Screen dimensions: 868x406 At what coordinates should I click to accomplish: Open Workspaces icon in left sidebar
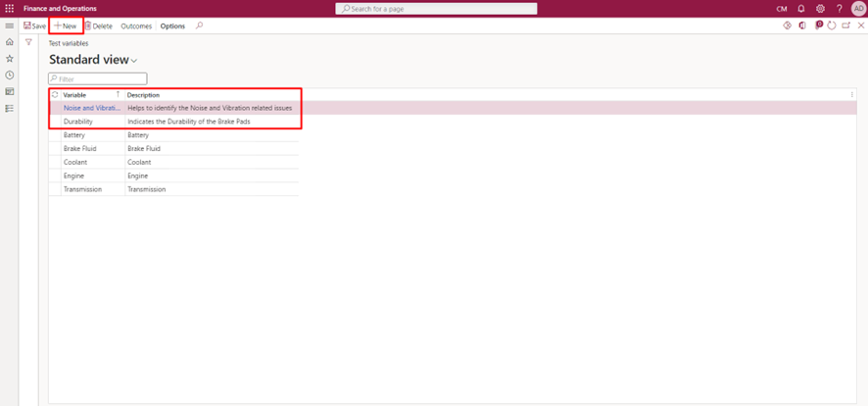pos(10,92)
